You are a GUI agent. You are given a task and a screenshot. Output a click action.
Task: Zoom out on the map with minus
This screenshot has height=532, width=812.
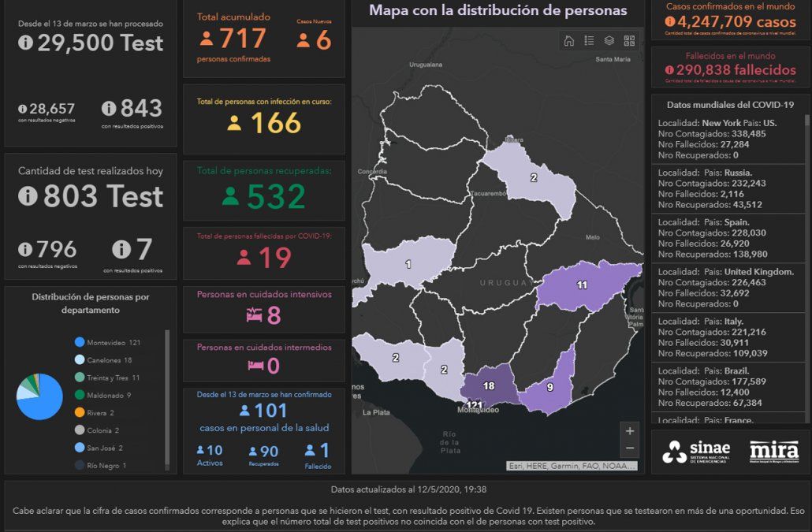tap(629, 448)
